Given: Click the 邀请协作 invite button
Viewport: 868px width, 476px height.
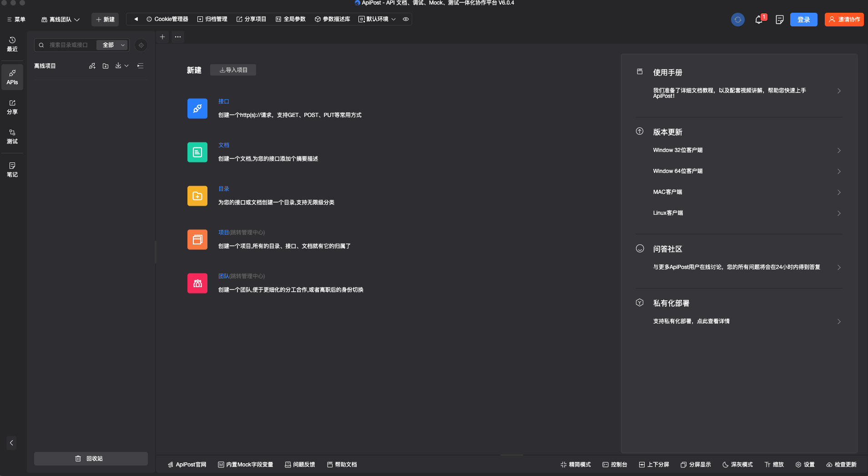Looking at the screenshot, I should [x=844, y=20].
